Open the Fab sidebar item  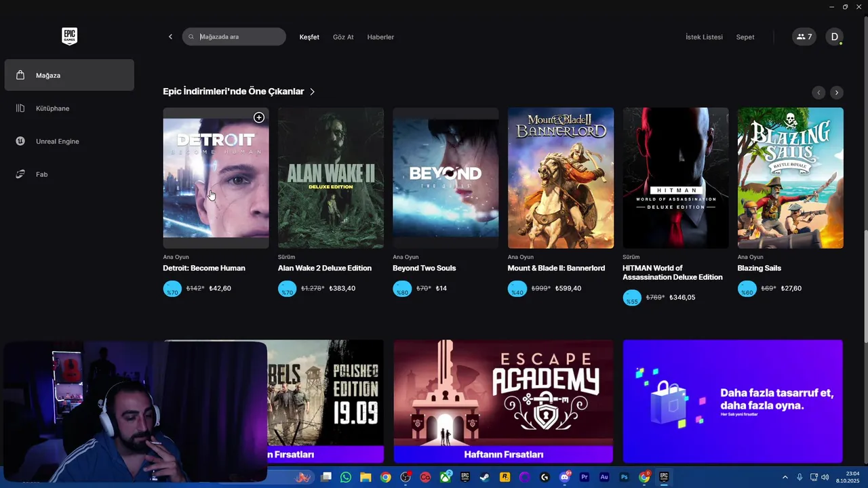(x=69, y=174)
